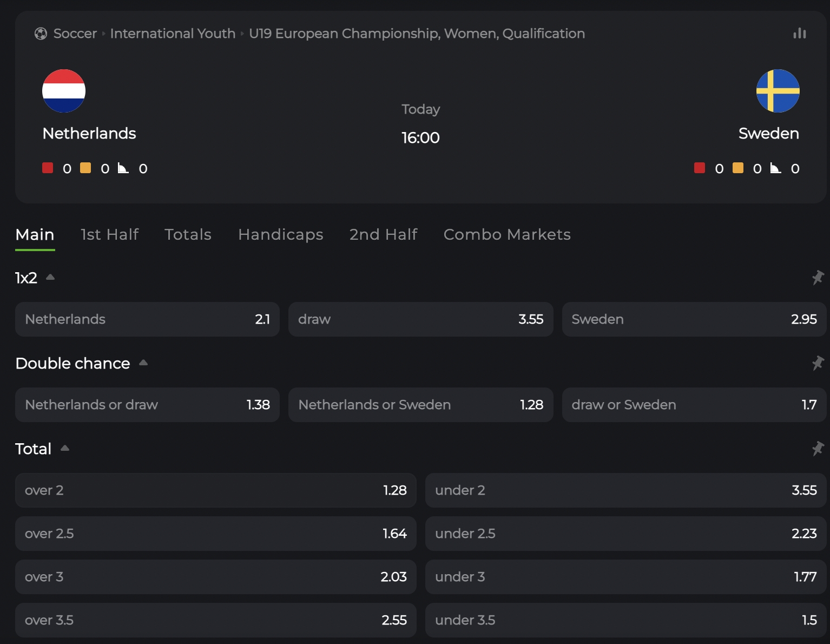
Task: Pick over 3.5 at 2.55
Action: 215,620
